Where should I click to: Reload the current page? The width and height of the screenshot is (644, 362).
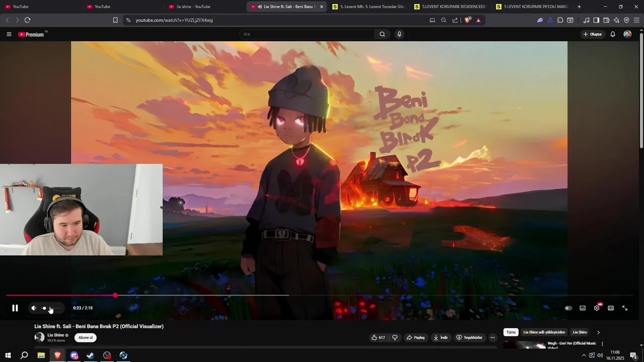[27, 20]
